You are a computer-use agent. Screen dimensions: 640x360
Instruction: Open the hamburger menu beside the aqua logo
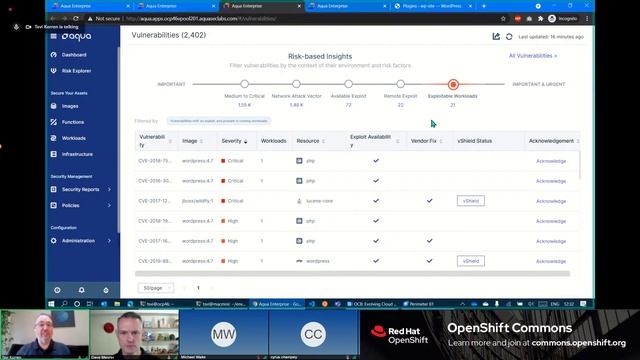(53, 36)
